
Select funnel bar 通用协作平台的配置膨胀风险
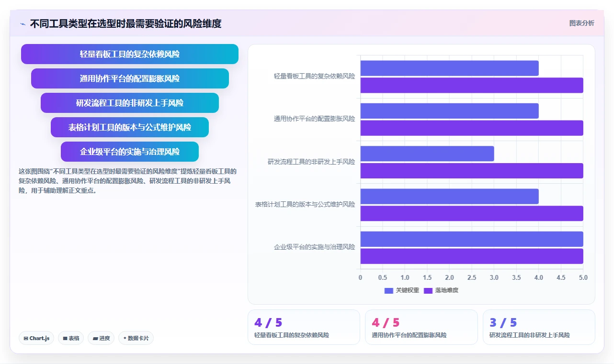click(x=130, y=78)
